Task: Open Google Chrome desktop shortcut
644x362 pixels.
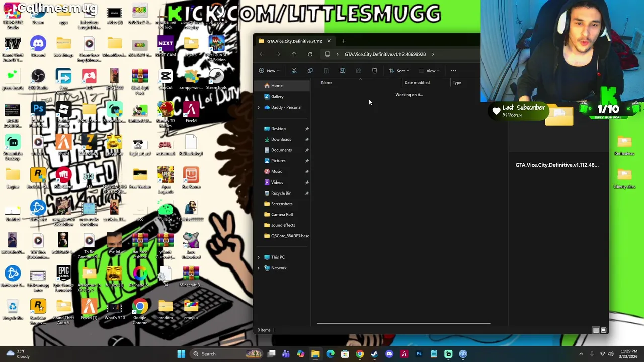Action: [140, 312]
